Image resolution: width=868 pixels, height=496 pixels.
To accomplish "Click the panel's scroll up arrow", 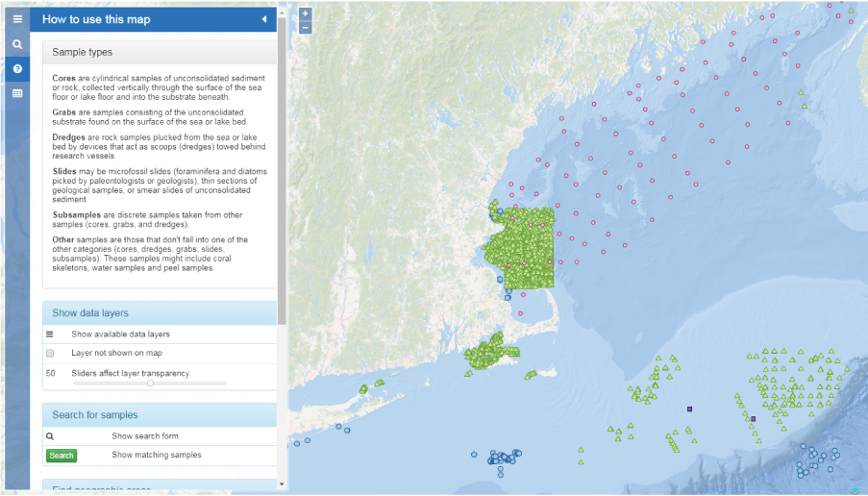I will tap(282, 12).
